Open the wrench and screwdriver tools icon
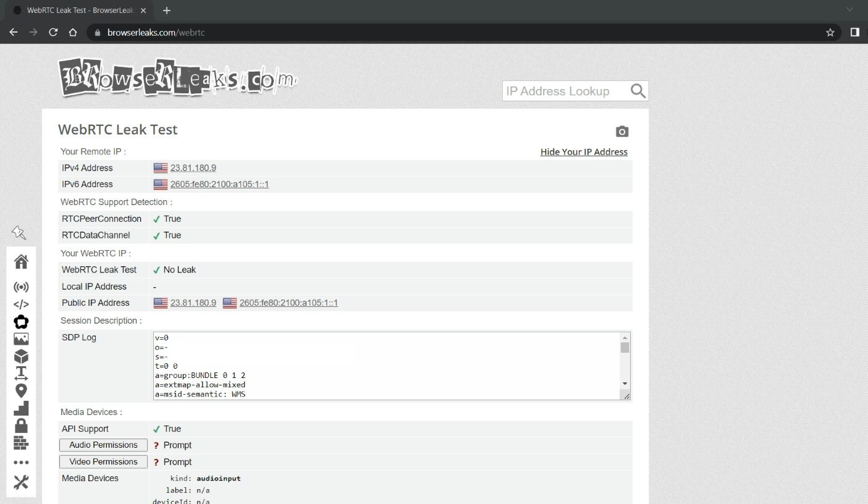Viewport: 868px width, 504px height. (x=21, y=482)
